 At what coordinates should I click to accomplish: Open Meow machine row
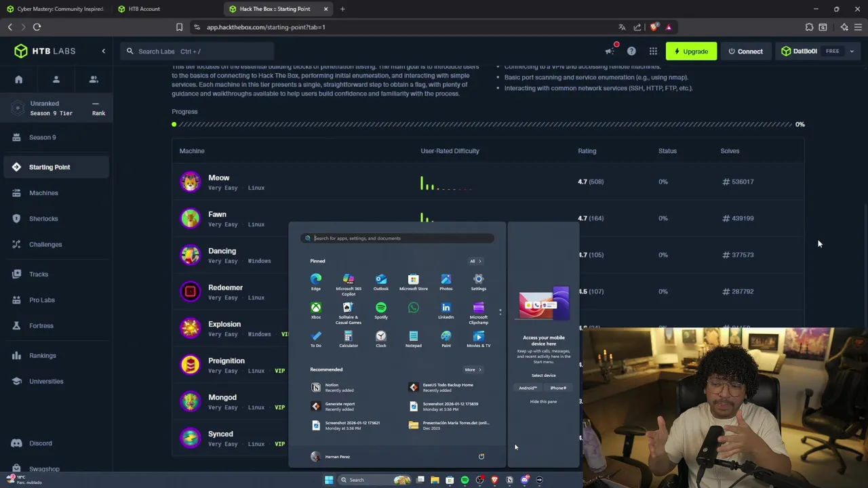488,182
